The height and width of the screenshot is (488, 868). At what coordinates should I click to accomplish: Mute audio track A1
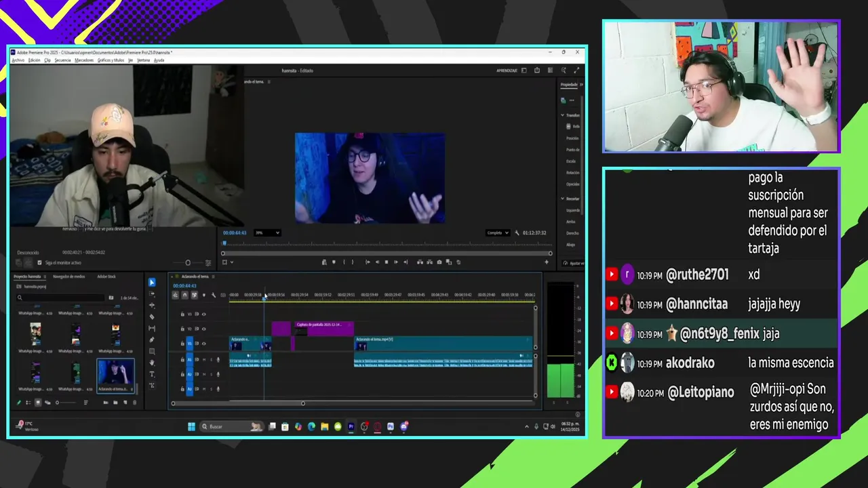pyautogui.click(x=204, y=360)
